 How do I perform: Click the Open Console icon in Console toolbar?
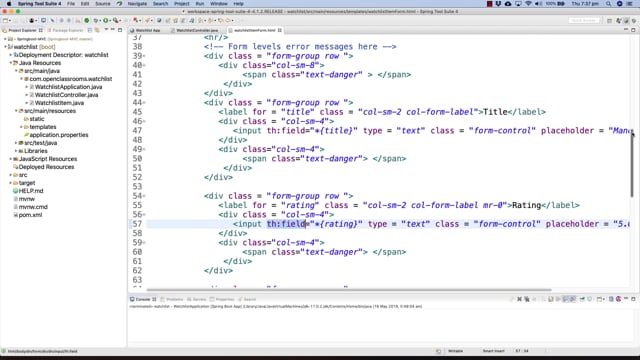(x=600, y=299)
